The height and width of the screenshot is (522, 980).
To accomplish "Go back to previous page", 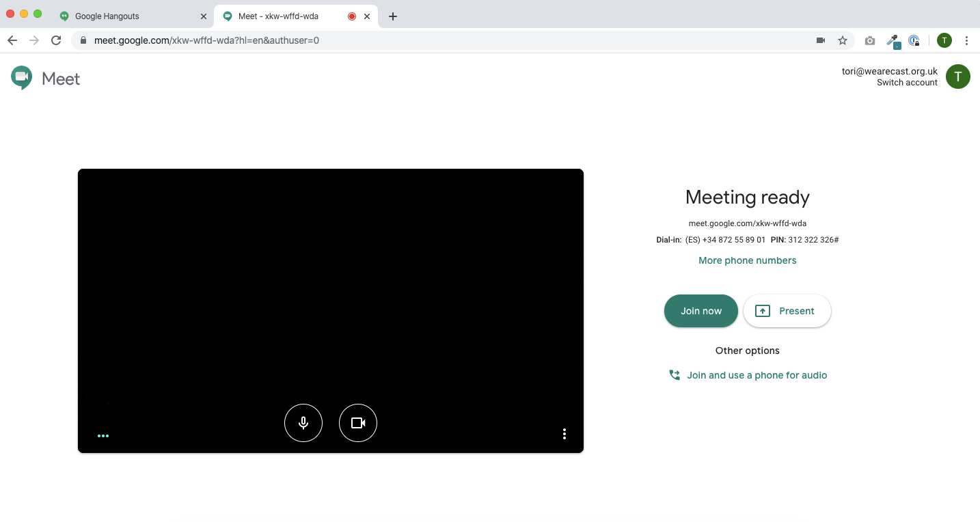I will (12, 40).
